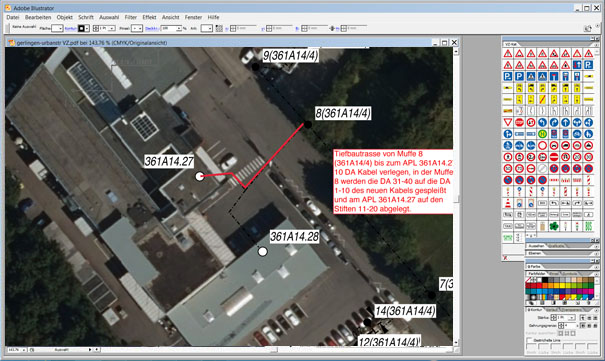This screenshot has height=361, width=605.
Task: Choose bevel join in Kontur panel
Action: coord(595,326)
